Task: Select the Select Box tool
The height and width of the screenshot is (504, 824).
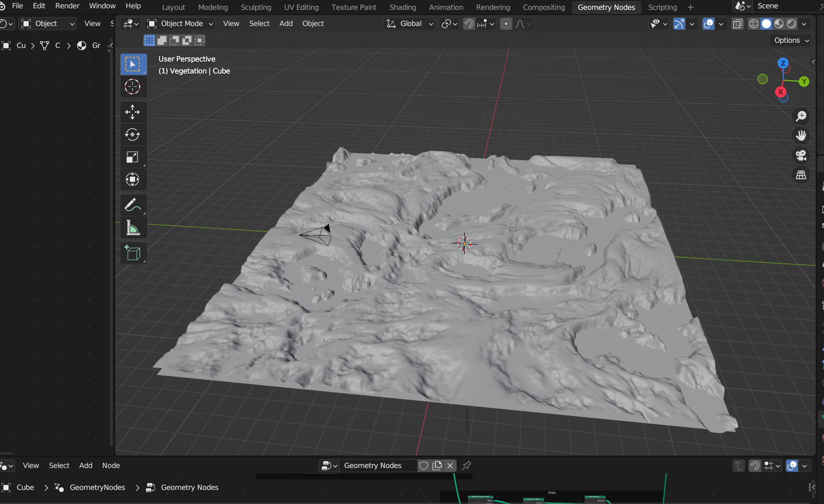Action: coord(134,65)
